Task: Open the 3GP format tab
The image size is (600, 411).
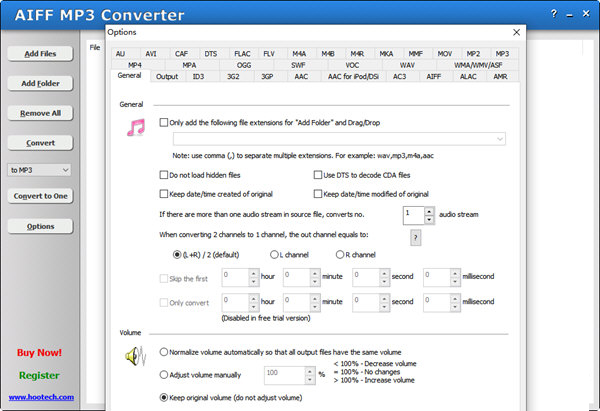Action: click(x=267, y=77)
